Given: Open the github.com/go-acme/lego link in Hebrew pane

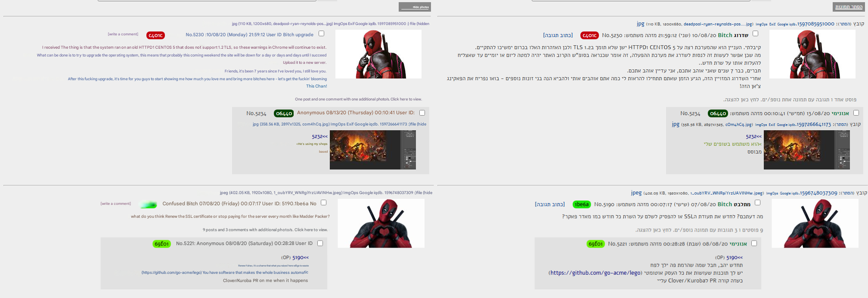Looking at the screenshot, I should (x=595, y=273).
